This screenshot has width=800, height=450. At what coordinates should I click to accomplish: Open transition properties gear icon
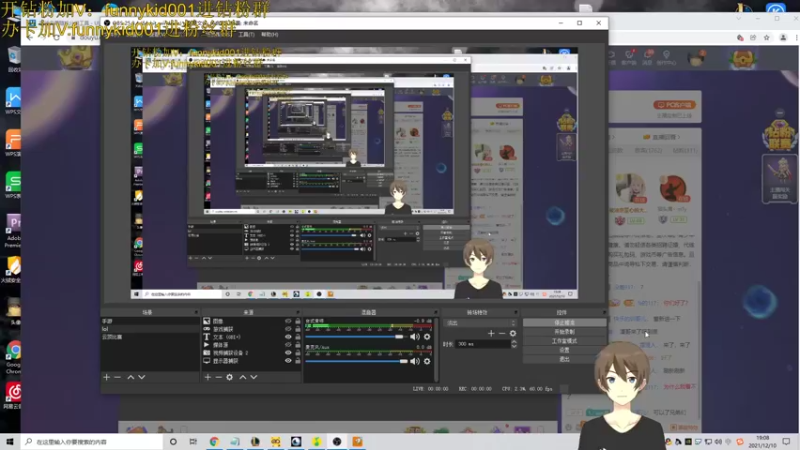pyautogui.click(x=513, y=333)
